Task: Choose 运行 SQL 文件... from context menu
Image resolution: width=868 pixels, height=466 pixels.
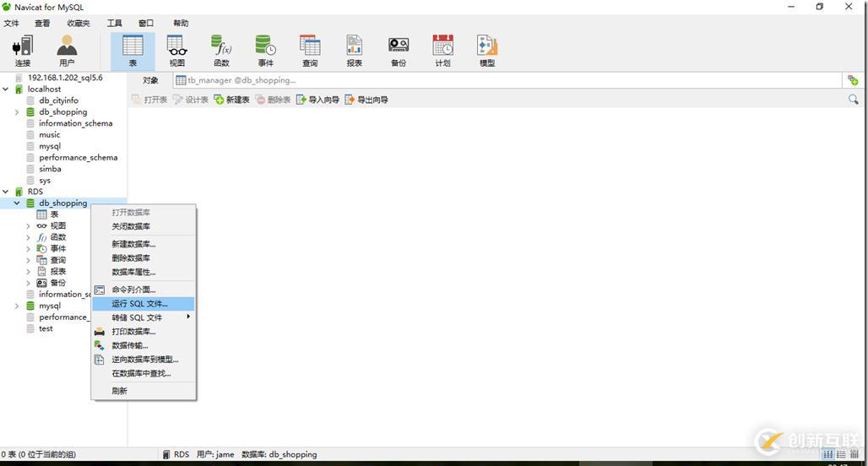Action: [144, 303]
